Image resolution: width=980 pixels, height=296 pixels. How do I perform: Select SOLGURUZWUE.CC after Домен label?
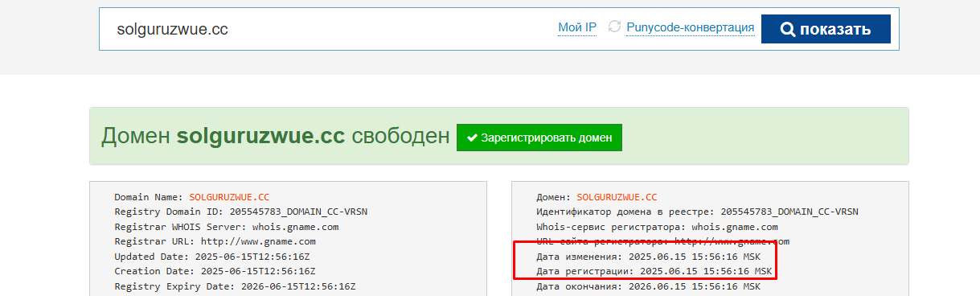point(617,197)
